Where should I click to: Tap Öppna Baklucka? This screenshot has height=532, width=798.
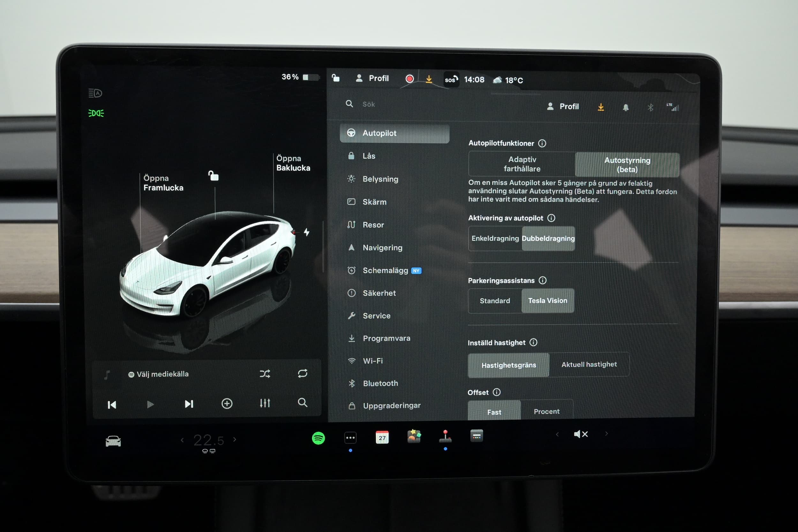[293, 163]
